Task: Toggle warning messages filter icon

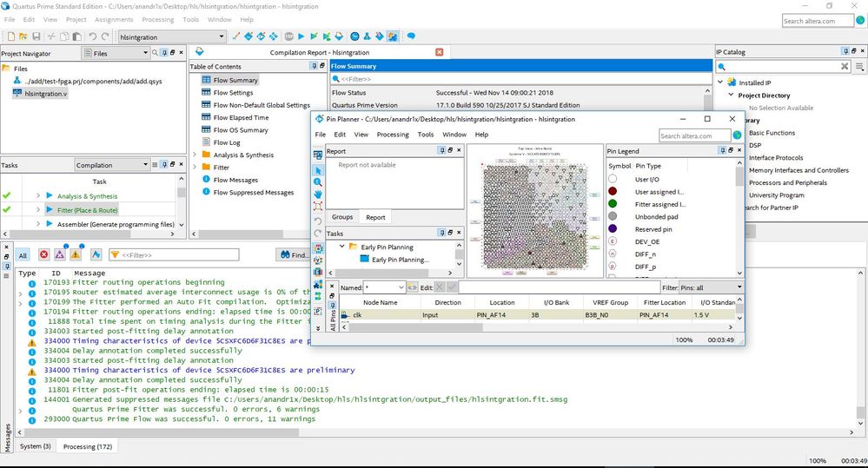Action: 76,254
